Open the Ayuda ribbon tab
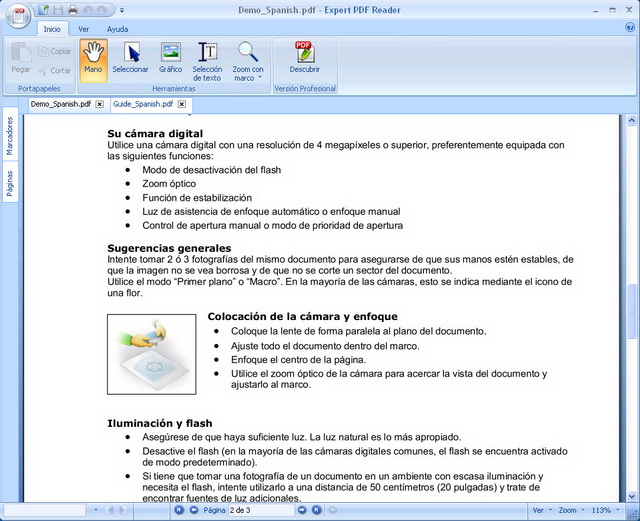Viewport: 640px width, 521px height. point(118,29)
